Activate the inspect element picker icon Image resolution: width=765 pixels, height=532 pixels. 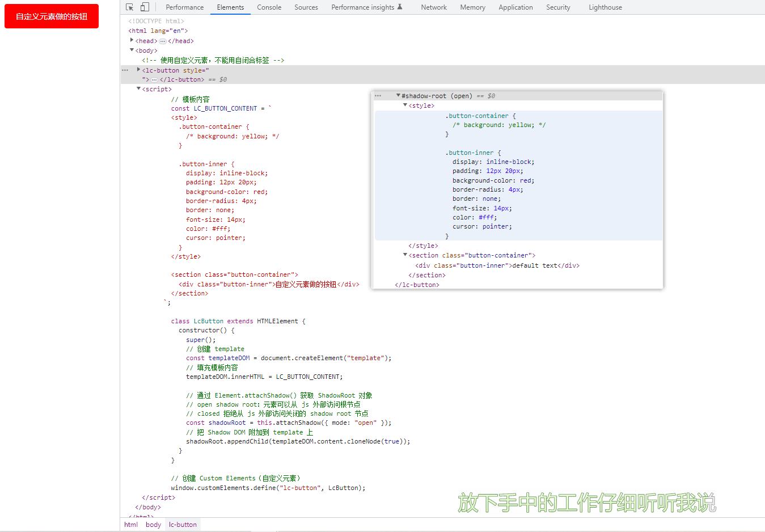(x=130, y=7)
